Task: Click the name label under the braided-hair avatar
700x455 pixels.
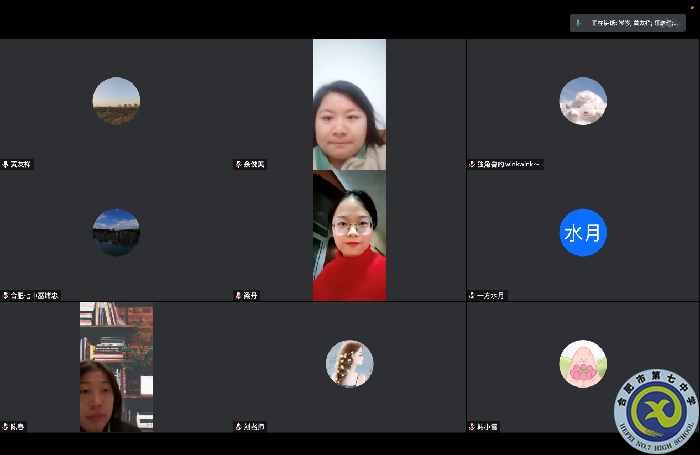Action: point(256,427)
